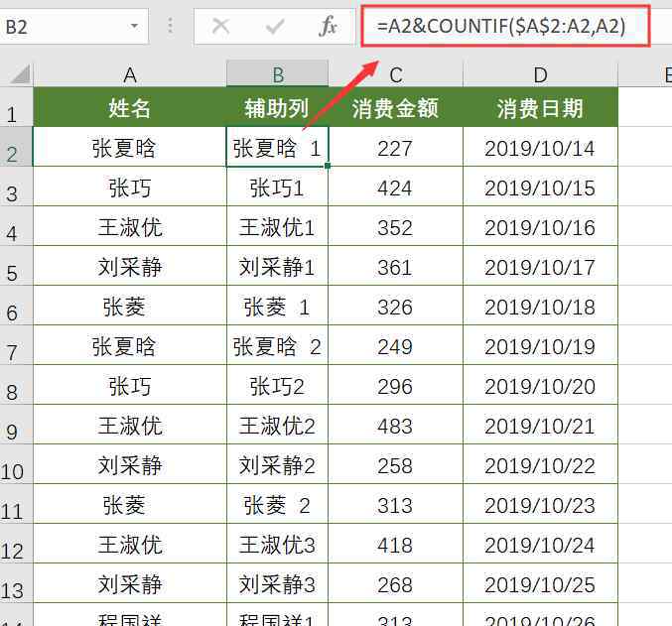Select the helper cell 张菱 2
672x626 pixels.
tap(277, 504)
